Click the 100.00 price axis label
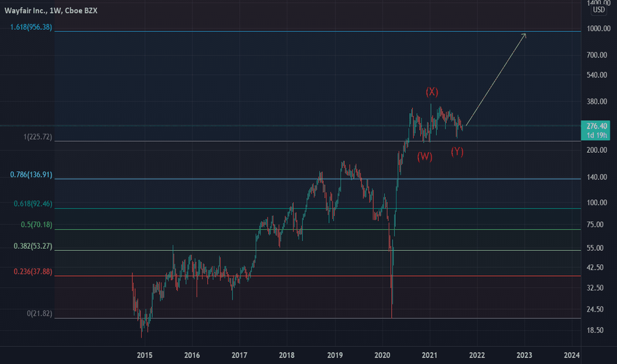The height and width of the screenshot is (364, 617). (597, 203)
